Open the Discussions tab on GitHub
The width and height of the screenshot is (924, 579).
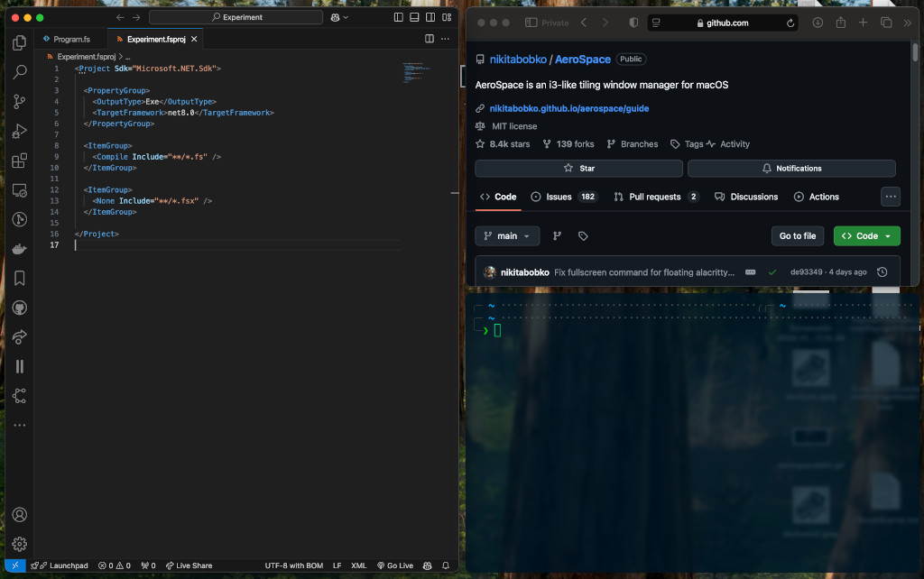[746, 197]
